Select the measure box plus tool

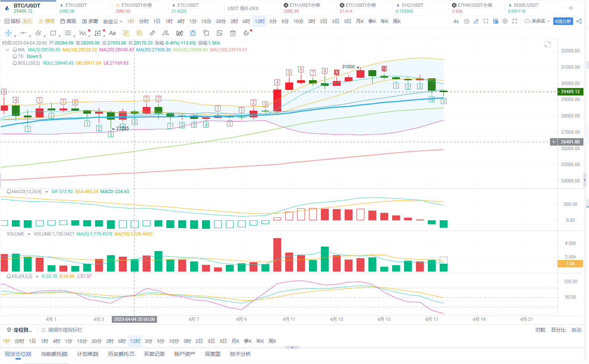pos(98,33)
